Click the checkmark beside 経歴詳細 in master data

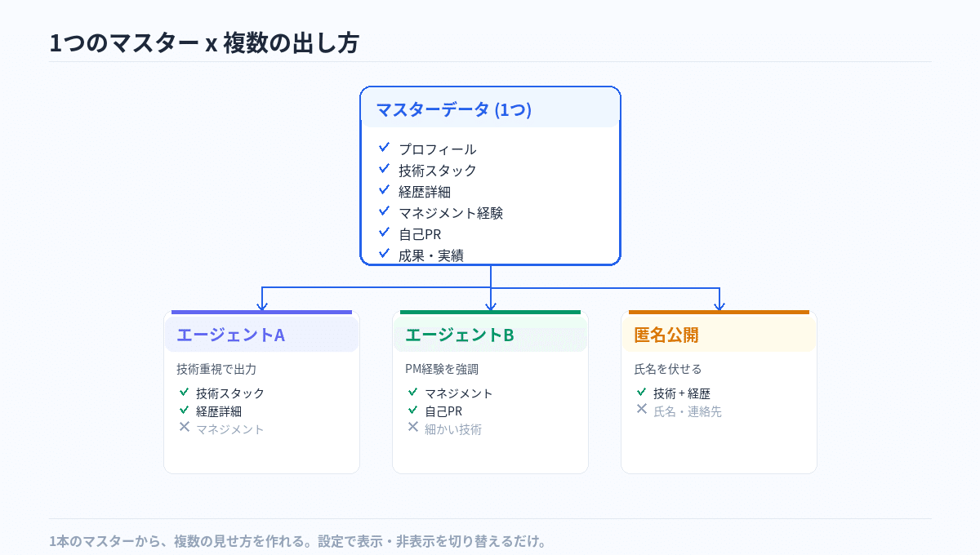(x=384, y=190)
